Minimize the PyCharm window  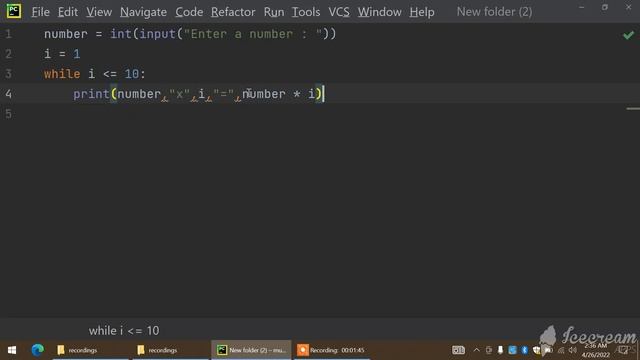pyautogui.click(x=582, y=7)
